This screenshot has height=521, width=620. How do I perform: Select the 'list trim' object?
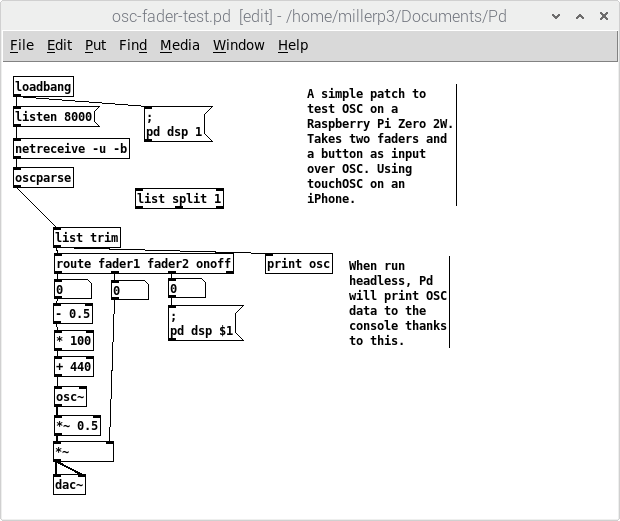point(88,237)
